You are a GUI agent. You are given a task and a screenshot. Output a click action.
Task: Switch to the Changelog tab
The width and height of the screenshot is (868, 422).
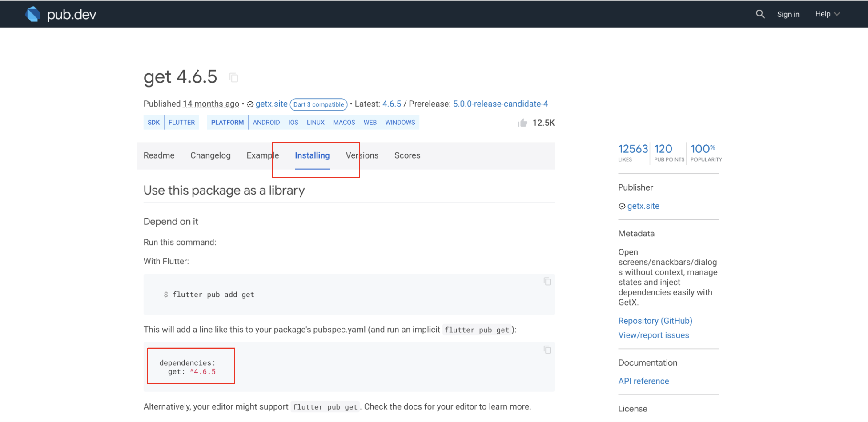pyautogui.click(x=210, y=155)
